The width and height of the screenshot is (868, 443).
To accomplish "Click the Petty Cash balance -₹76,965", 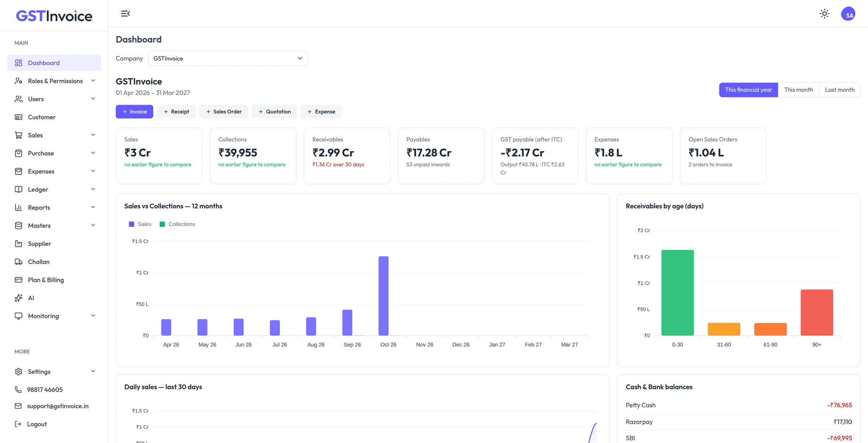I will (839, 405).
